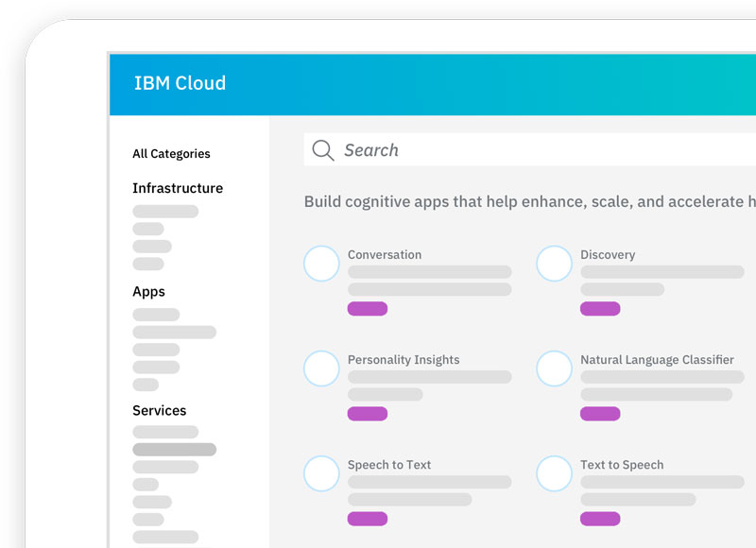Open the Conversation service icon
Viewport: 756px width, 548px height.
tap(321, 264)
